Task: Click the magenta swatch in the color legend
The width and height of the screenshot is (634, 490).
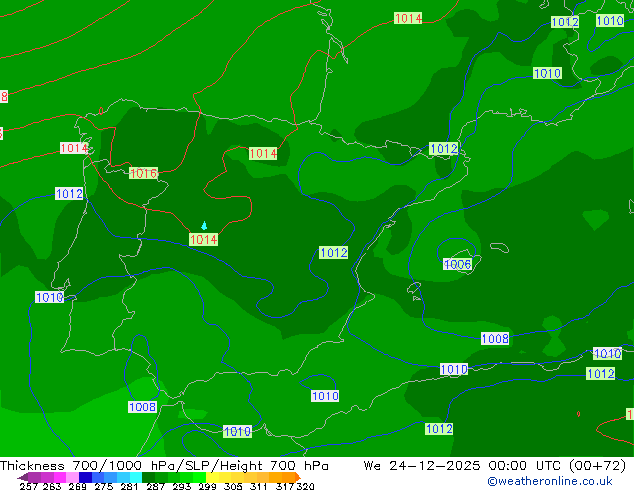Action: (x=59, y=477)
